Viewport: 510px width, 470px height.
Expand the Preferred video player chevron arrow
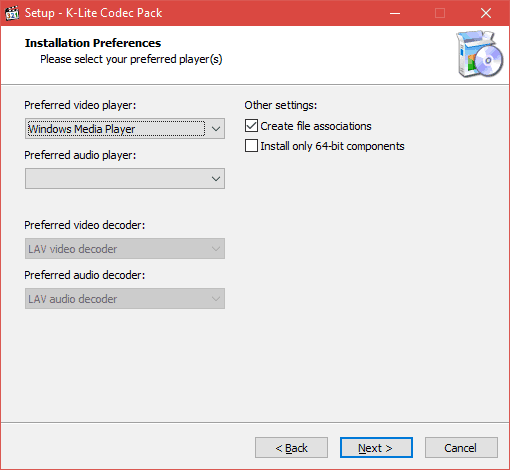pyautogui.click(x=216, y=129)
